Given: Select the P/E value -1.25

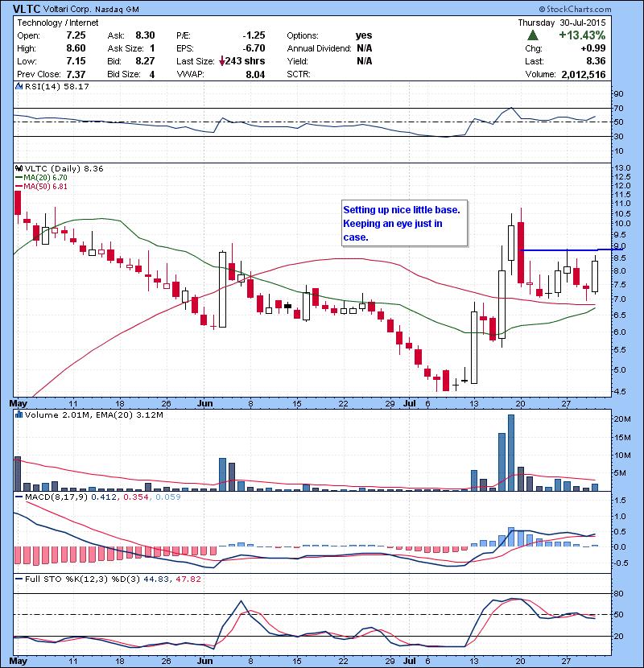Looking at the screenshot, I should tap(254, 35).
